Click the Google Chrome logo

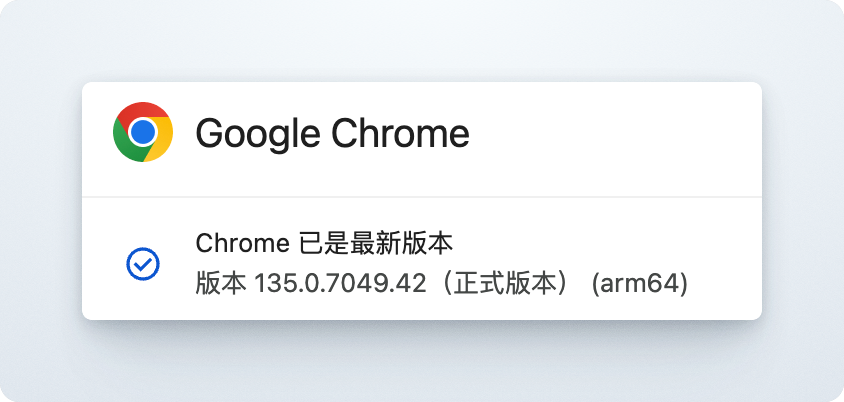[x=143, y=132]
